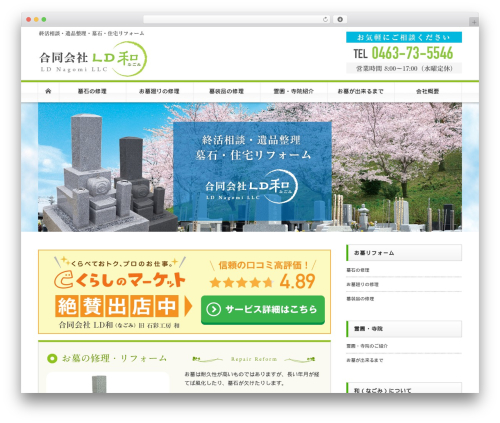500x423 pixels.
Task: Click the Repair Reform decorative caption
Action: [254, 359]
